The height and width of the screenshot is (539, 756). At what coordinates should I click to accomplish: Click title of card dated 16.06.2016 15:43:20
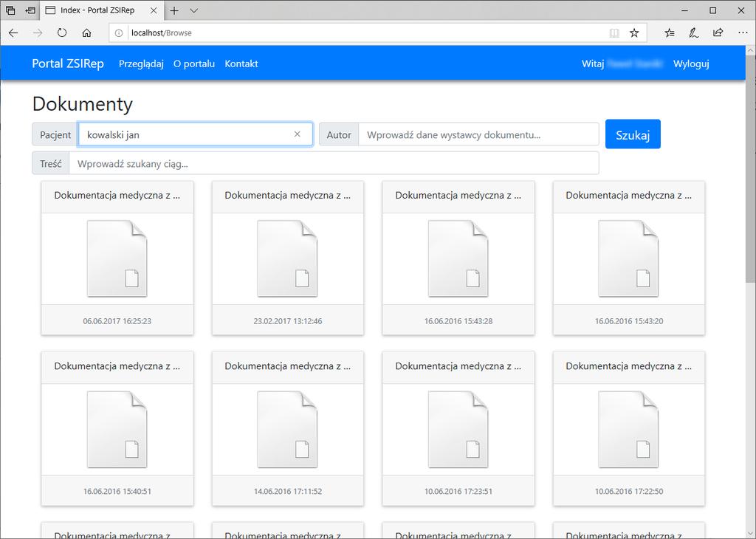[x=629, y=195]
